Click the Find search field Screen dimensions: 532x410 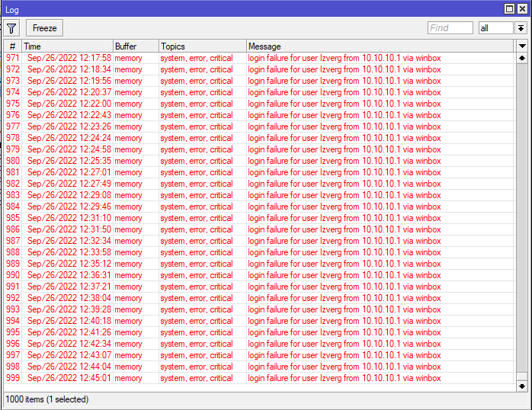[450, 27]
